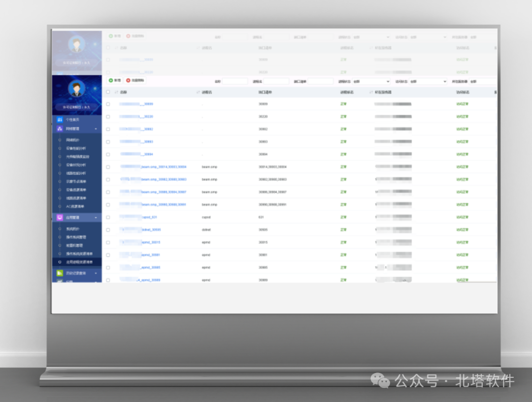Click port cell 30505
Screen dimensions: 532x402
pyautogui.click(x=263, y=230)
